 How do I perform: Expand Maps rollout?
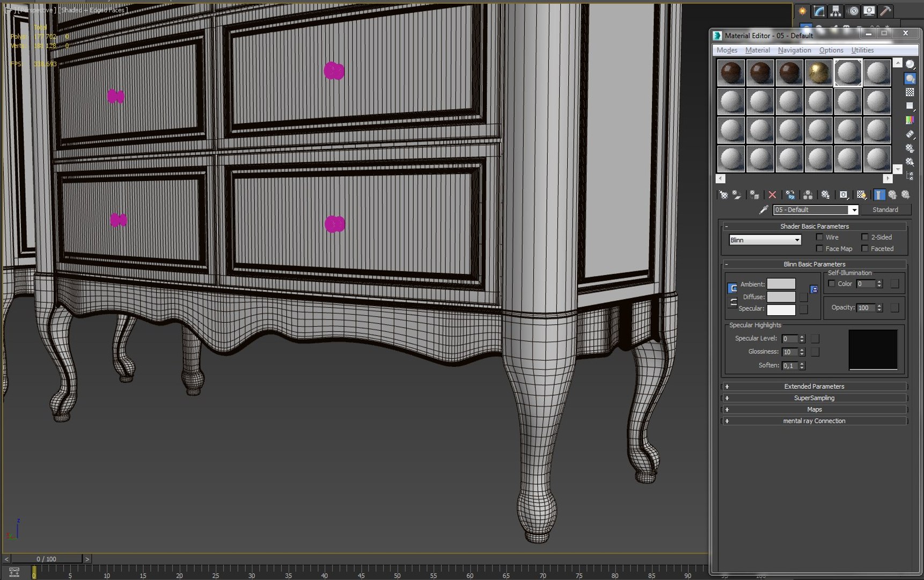tap(814, 409)
